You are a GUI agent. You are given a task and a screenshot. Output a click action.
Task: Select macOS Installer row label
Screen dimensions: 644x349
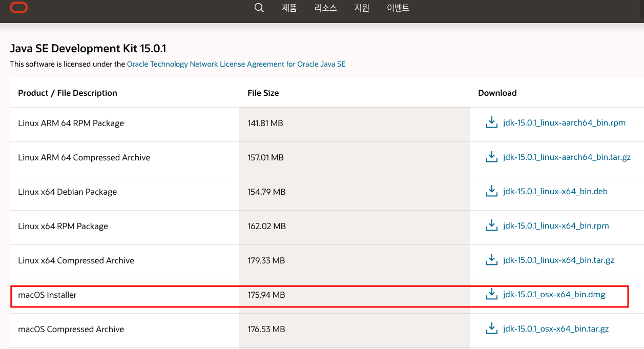47,295
